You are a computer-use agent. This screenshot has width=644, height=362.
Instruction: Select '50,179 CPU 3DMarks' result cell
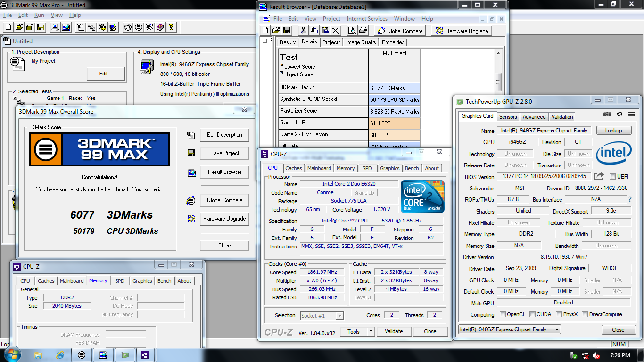coord(394,99)
